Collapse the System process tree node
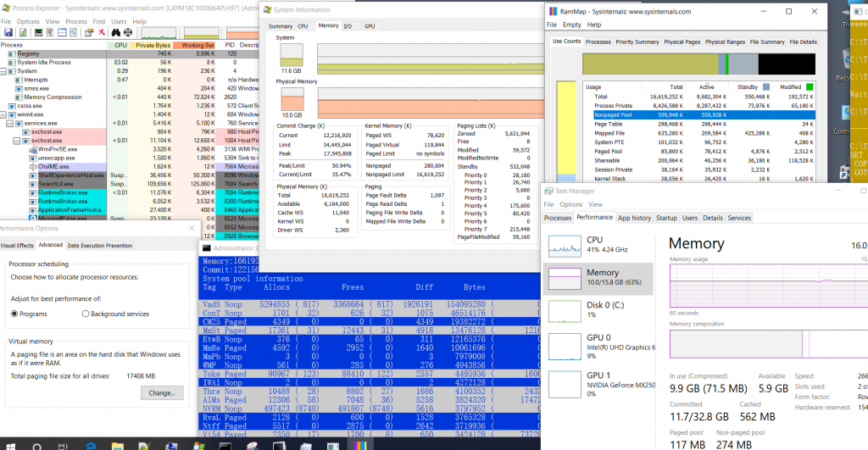 3,71
